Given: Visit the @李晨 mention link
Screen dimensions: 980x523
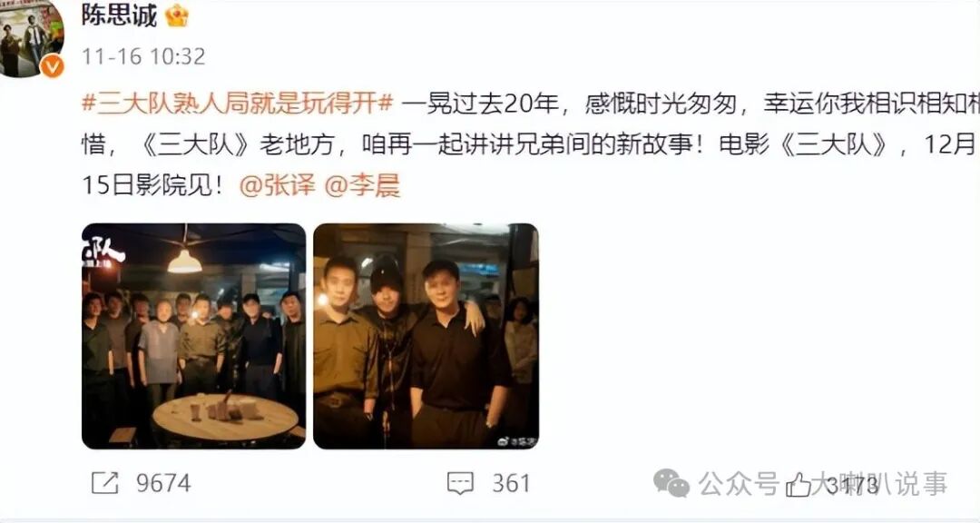Looking at the screenshot, I should [362, 186].
